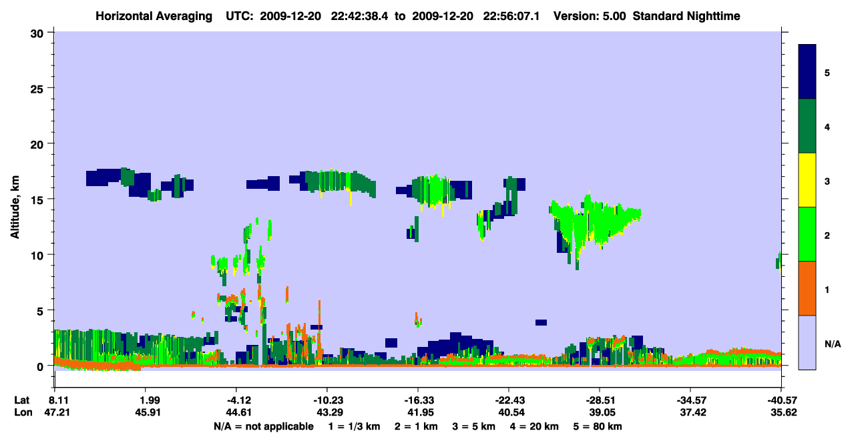Click the y-axis tick label 15
868x445 pixels.
(x=39, y=199)
